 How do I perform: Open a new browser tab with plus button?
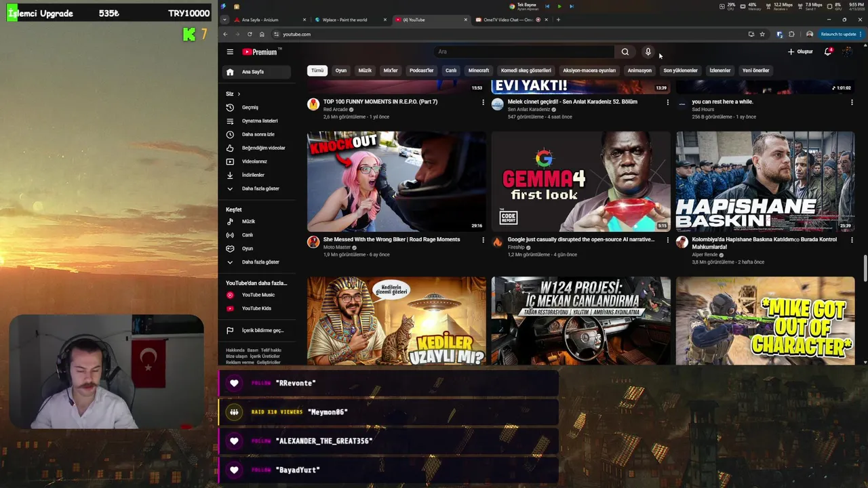click(x=558, y=20)
